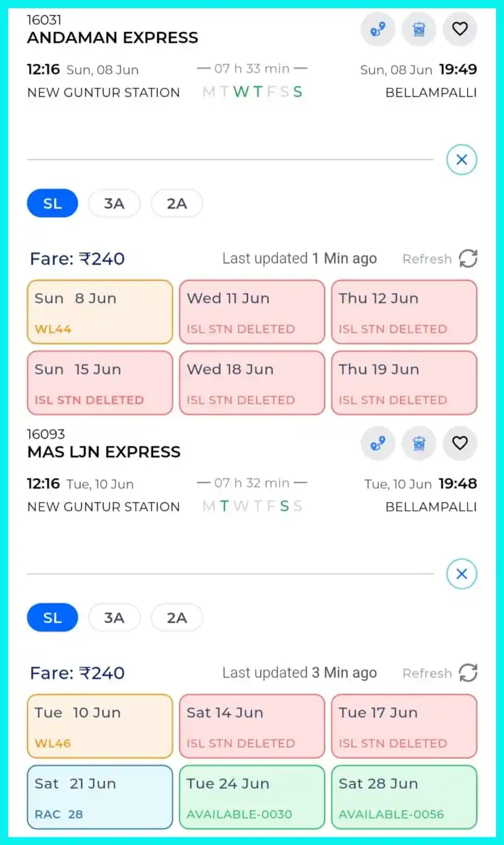The height and width of the screenshot is (845, 504).
Task: Pick Tue 10 Jun WL46 date
Action: 100,726
